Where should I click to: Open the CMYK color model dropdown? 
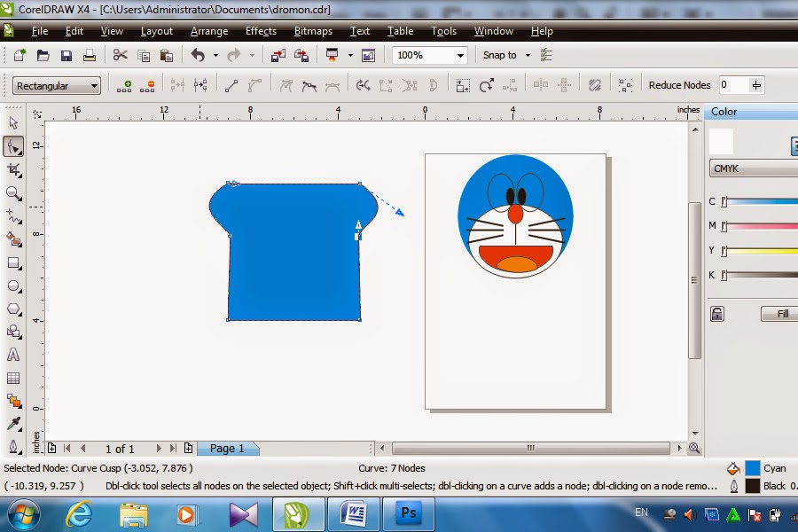pos(752,168)
